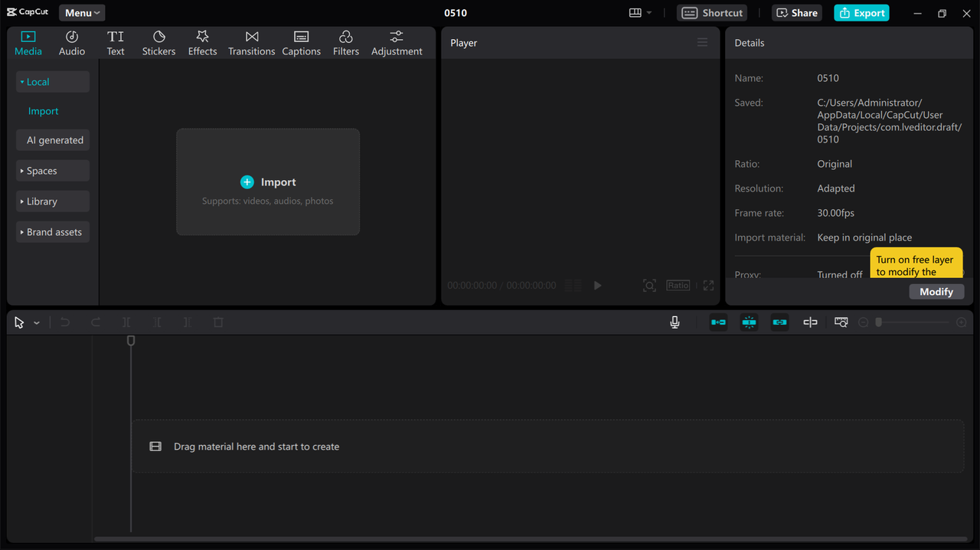Click the 30.00fps frame rate value
Image resolution: width=980 pixels, height=550 pixels.
pyautogui.click(x=836, y=213)
